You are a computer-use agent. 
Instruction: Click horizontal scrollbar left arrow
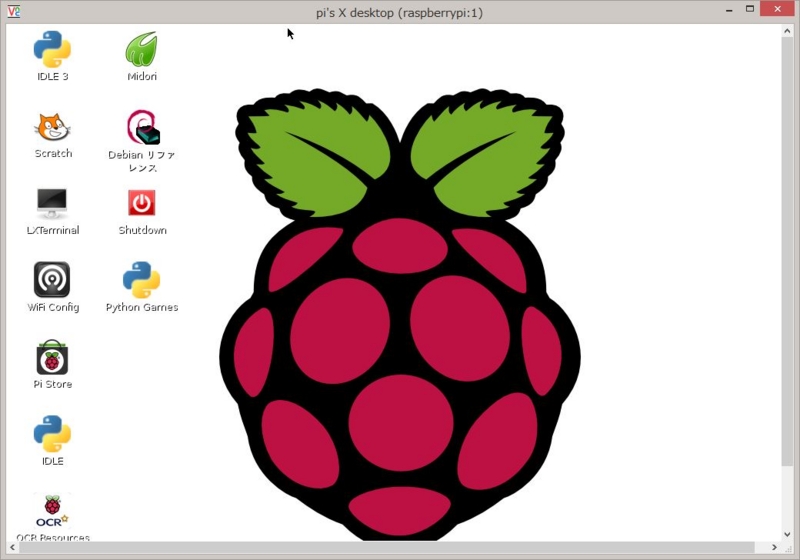[12, 547]
